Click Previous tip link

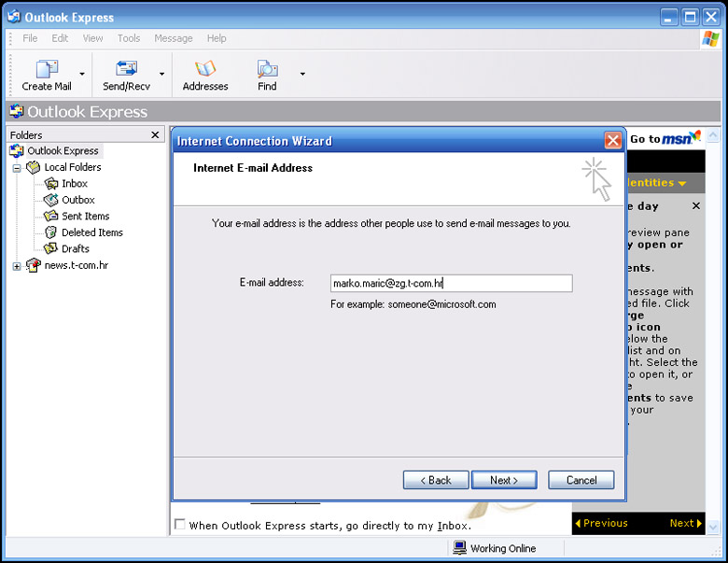[x=601, y=523]
